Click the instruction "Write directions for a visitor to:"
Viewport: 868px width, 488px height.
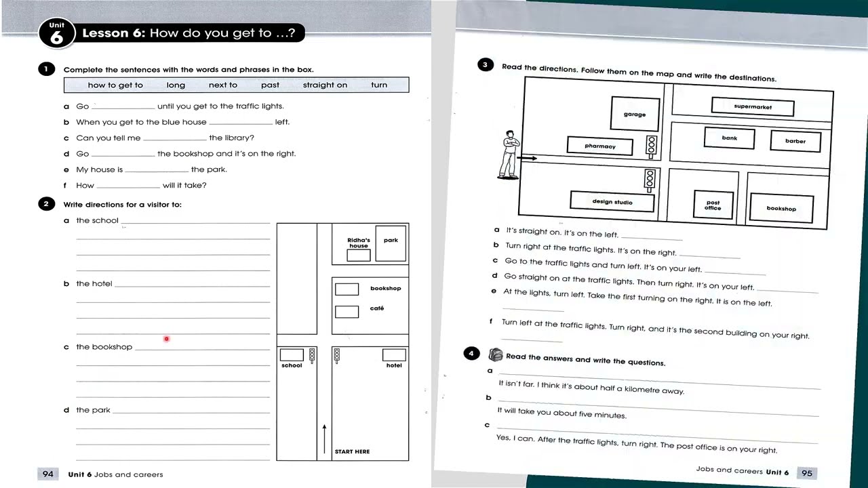123,205
